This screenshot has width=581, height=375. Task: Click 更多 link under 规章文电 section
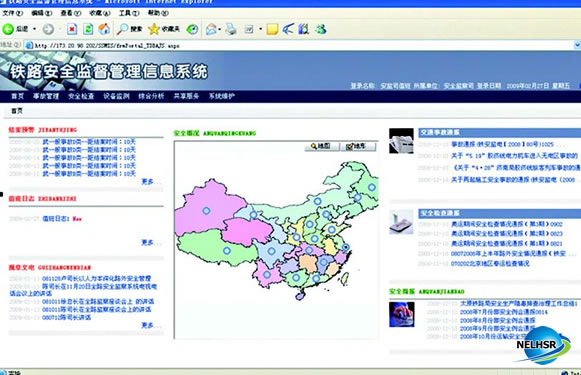click(151, 325)
